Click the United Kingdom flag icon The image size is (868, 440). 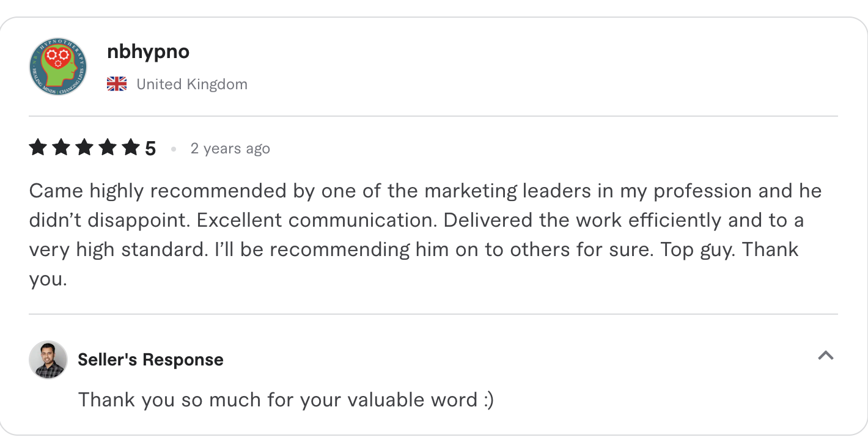[116, 84]
